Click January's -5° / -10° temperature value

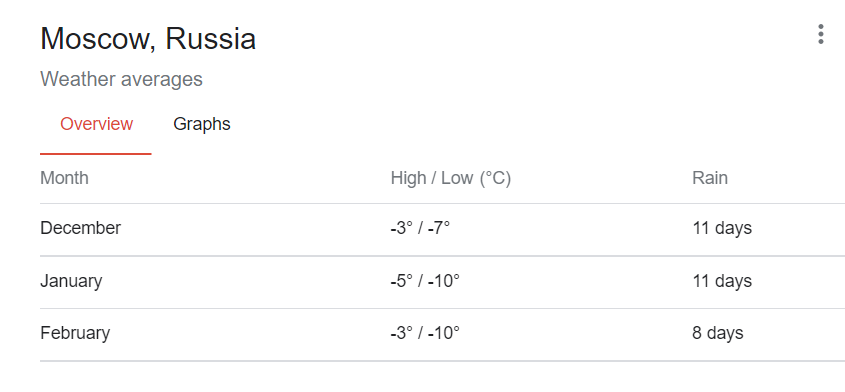pos(425,281)
